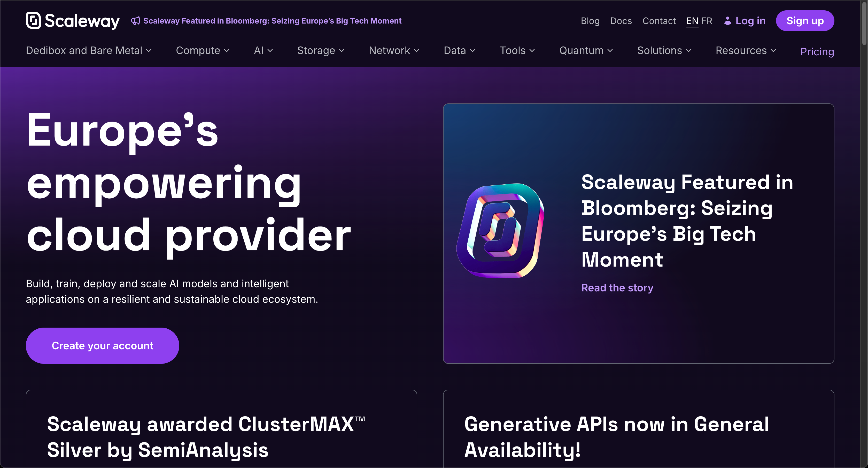This screenshot has height=468, width=868.
Task: Open the Docs link
Action: [x=621, y=21]
